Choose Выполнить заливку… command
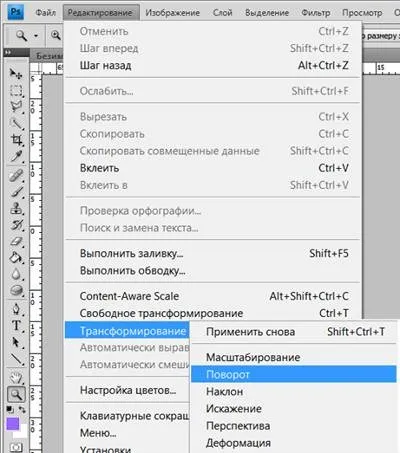The height and width of the screenshot is (453, 400). 213,253
